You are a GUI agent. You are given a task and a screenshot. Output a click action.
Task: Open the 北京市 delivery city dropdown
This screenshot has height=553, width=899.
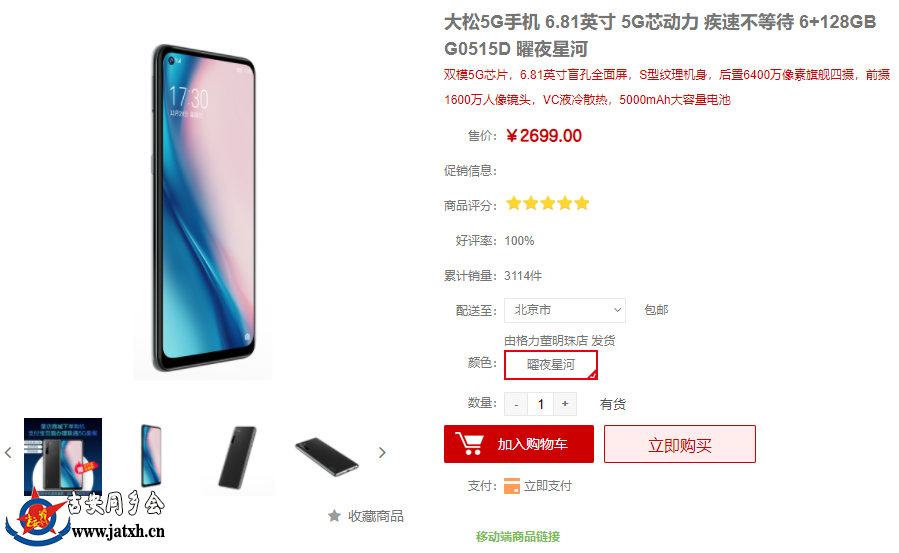pyautogui.click(x=565, y=310)
